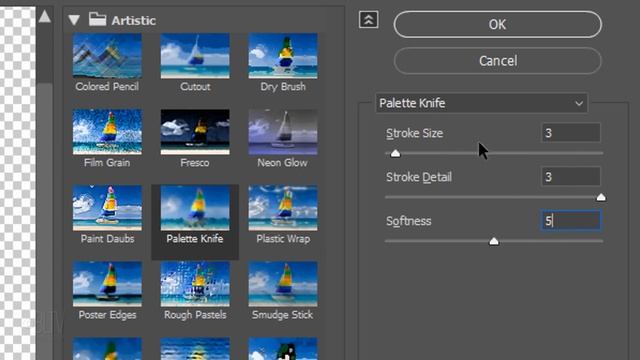Select the Smudge Stick filter thumbnail
The width and height of the screenshot is (640, 360).
(283, 284)
